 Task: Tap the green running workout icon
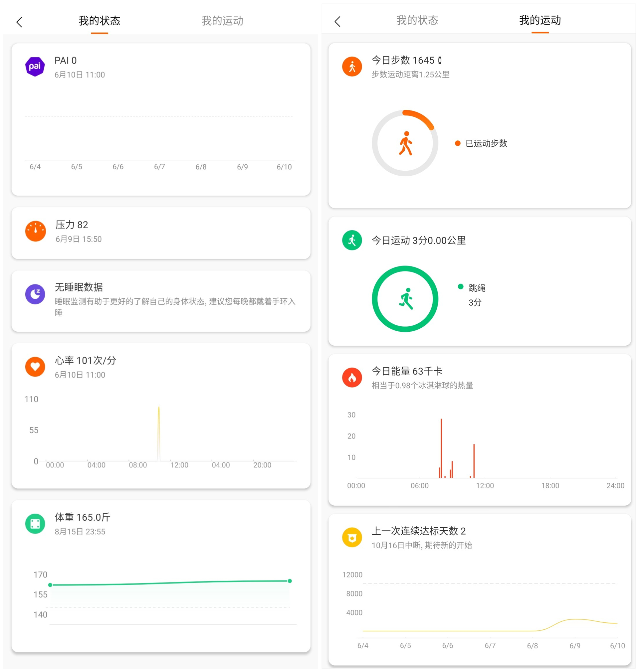[x=352, y=240]
